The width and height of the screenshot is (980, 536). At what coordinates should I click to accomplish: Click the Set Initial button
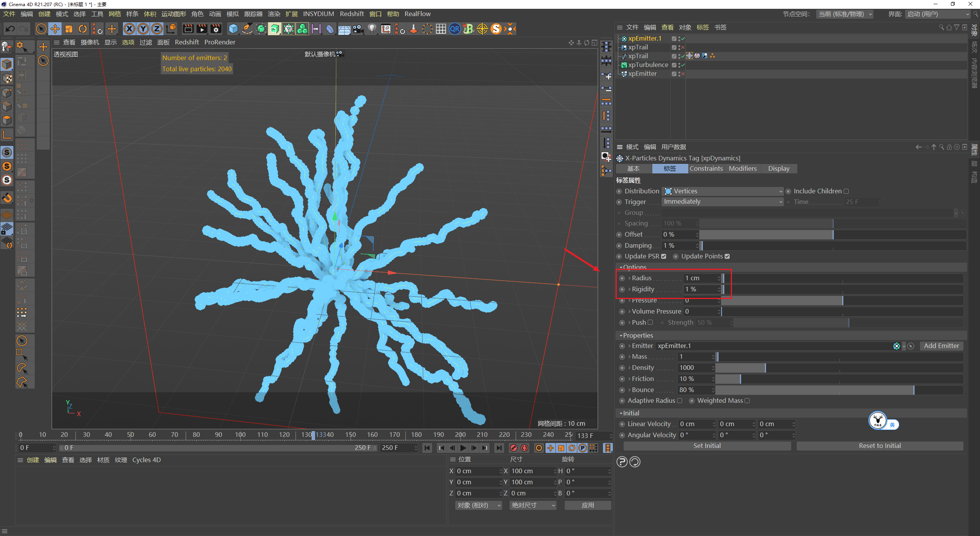click(707, 446)
